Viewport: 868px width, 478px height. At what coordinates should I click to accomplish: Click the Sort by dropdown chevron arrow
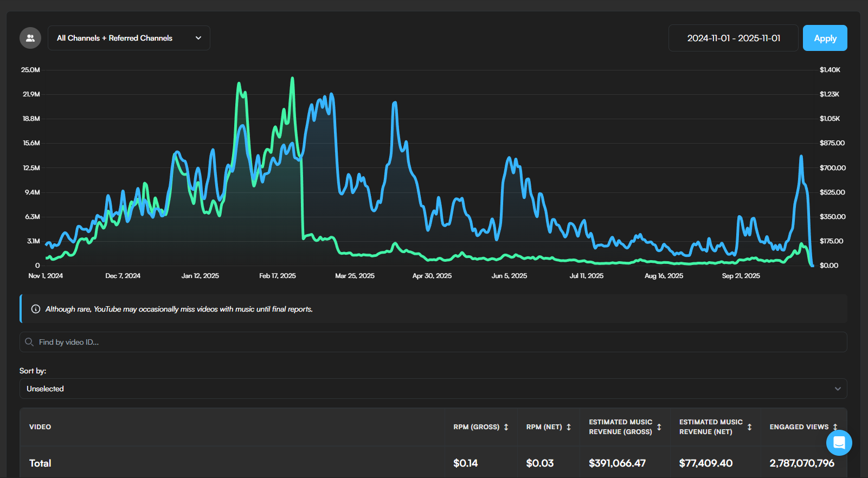(838, 389)
